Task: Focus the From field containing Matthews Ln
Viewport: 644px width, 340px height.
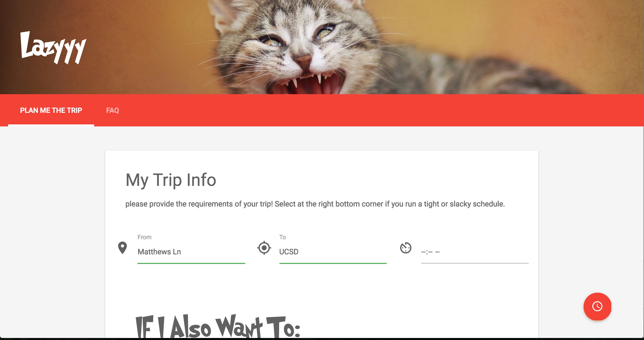Action: (x=191, y=252)
